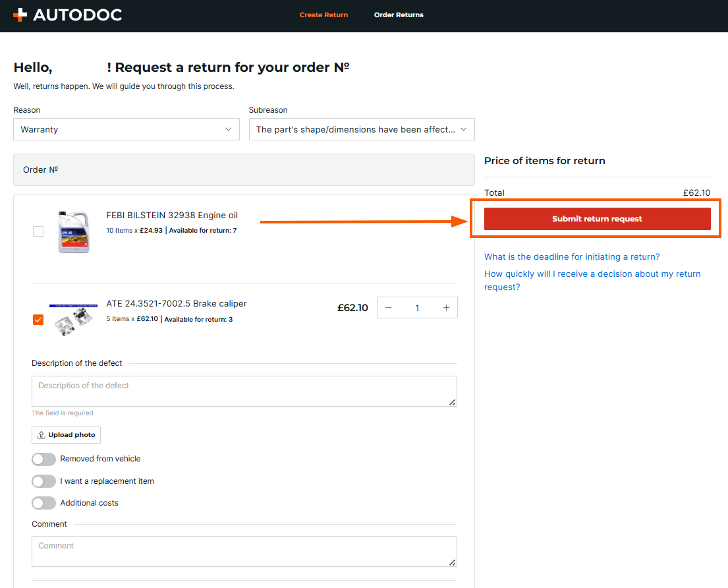Image resolution: width=728 pixels, height=588 pixels.
Task: Click the brake caliper product thumbnail
Action: tap(73, 320)
